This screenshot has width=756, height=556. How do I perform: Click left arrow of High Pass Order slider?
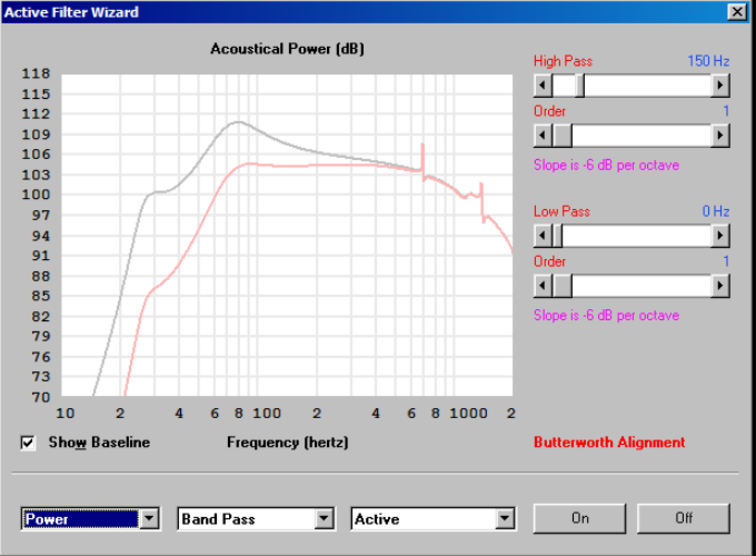tap(543, 135)
